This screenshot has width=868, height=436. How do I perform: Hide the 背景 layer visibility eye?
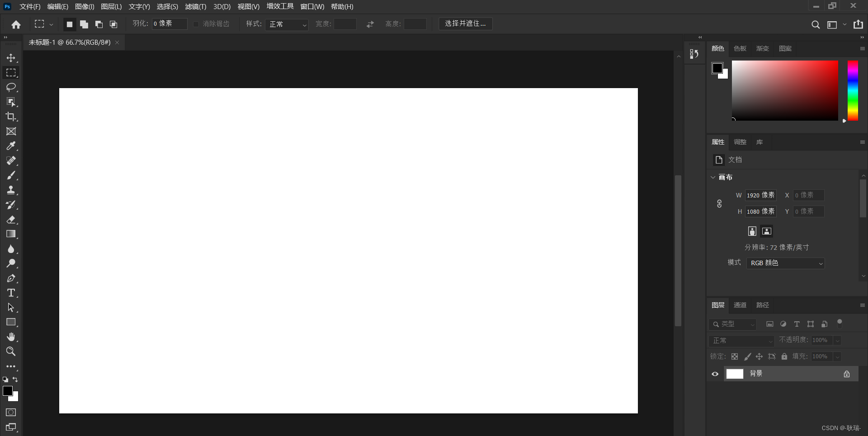pyautogui.click(x=715, y=374)
